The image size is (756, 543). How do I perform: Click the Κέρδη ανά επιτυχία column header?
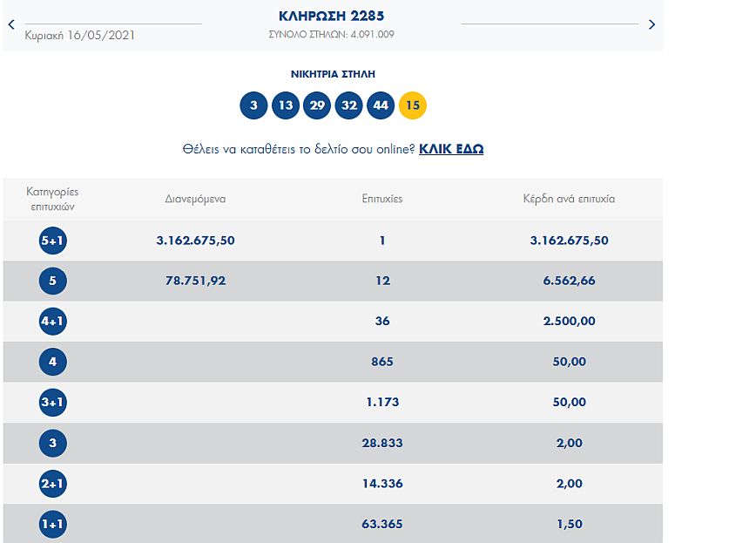click(x=569, y=199)
